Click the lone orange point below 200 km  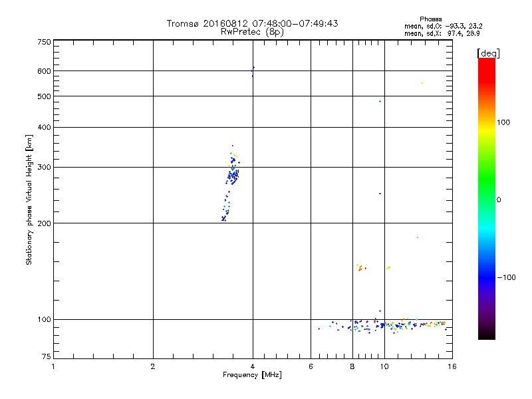coord(418,237)
